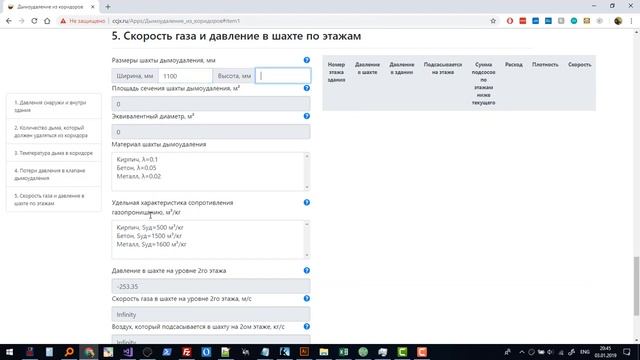The width and height of the screenshot is (640, 360).
Task: Reload the current page
Action: coord(34,21)
